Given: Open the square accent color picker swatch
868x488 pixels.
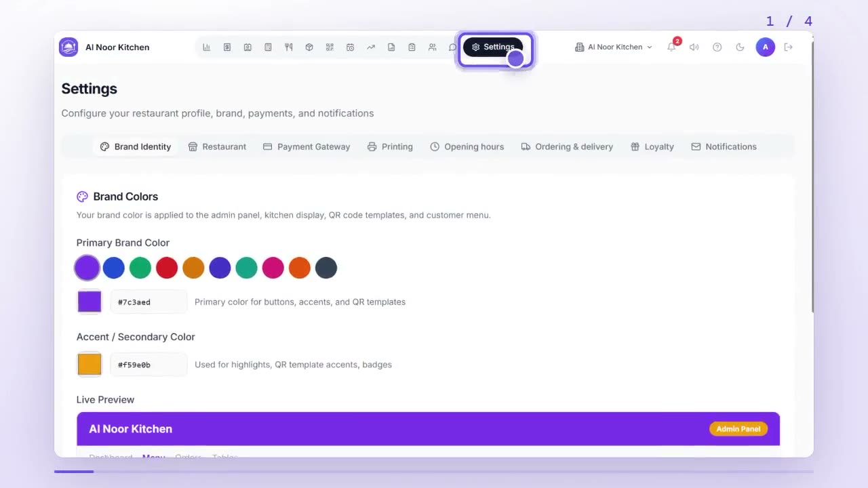Looking at the screenshot, I should pos(90,365).
